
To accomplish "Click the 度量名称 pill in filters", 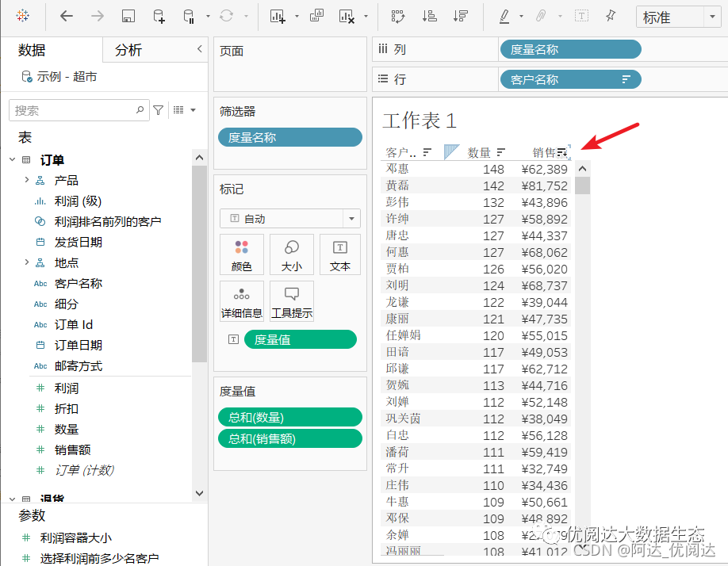I will 290,137.
